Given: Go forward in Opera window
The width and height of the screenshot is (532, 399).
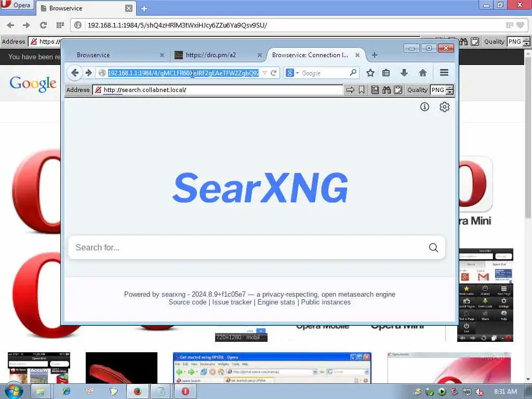Looking at the screenshot, I should pos(26,25).
